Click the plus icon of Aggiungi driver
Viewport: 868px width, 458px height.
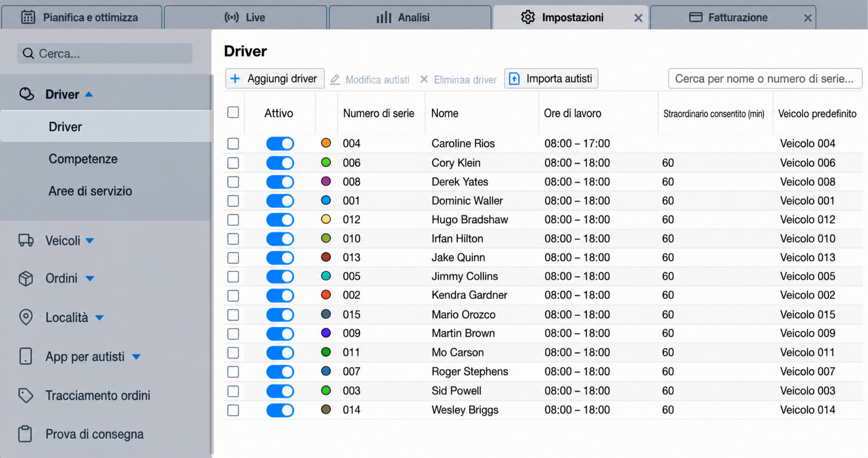tap(235, 79)
